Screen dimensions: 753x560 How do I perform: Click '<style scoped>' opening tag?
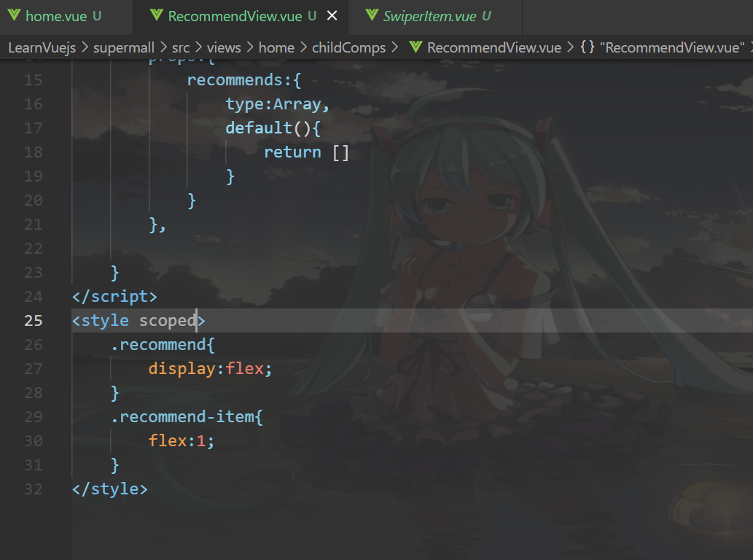click(138, 320)
